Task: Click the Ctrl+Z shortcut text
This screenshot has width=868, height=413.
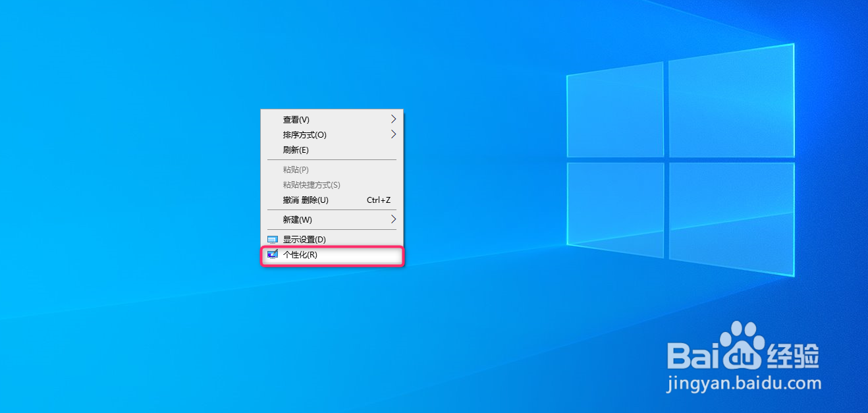Action: point(379,200)
